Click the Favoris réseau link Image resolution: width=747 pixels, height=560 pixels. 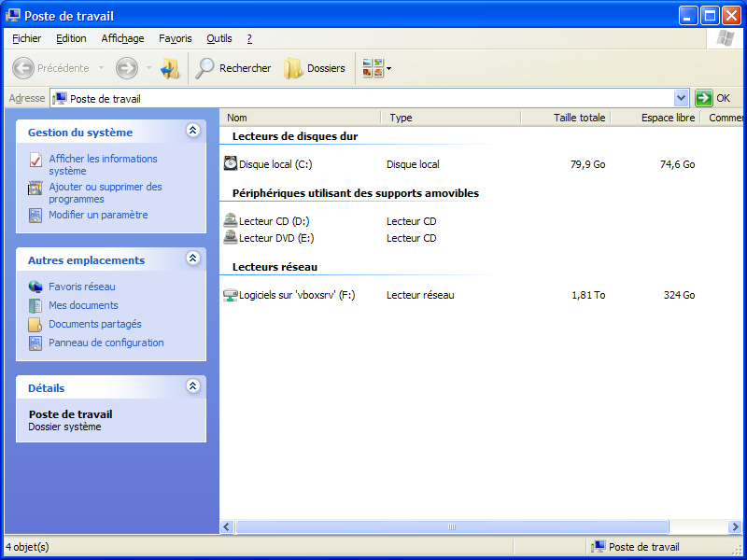[x=82, y=287]
